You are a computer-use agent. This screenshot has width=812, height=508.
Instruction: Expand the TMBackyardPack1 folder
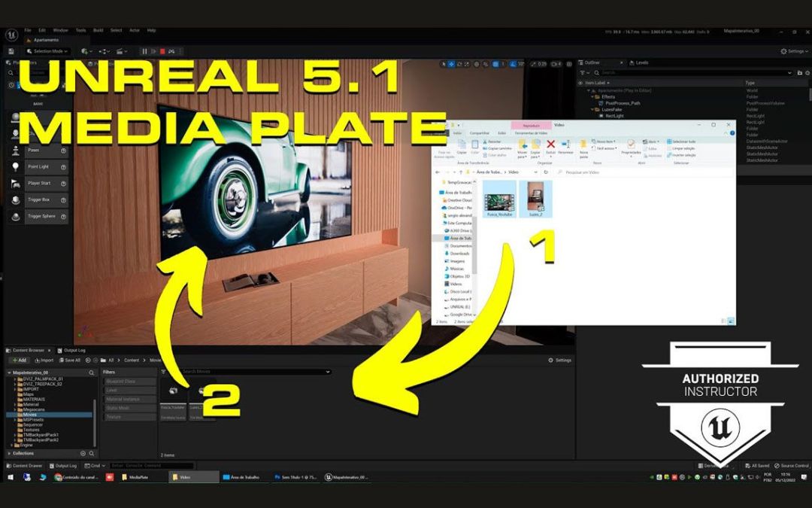(x=15, y=435)
